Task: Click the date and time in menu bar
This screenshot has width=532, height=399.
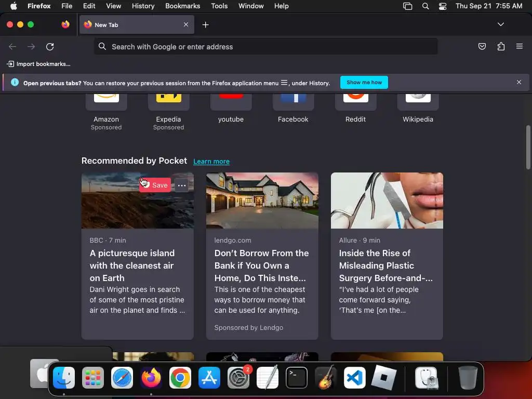Action: (x=488, y=6)
